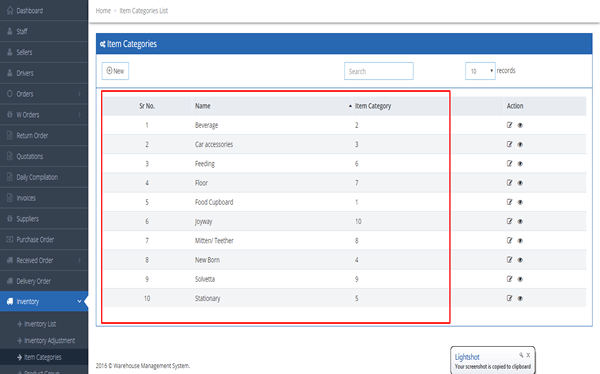Edit the Floor category row
600x374 pixels.
click(509, 183)
